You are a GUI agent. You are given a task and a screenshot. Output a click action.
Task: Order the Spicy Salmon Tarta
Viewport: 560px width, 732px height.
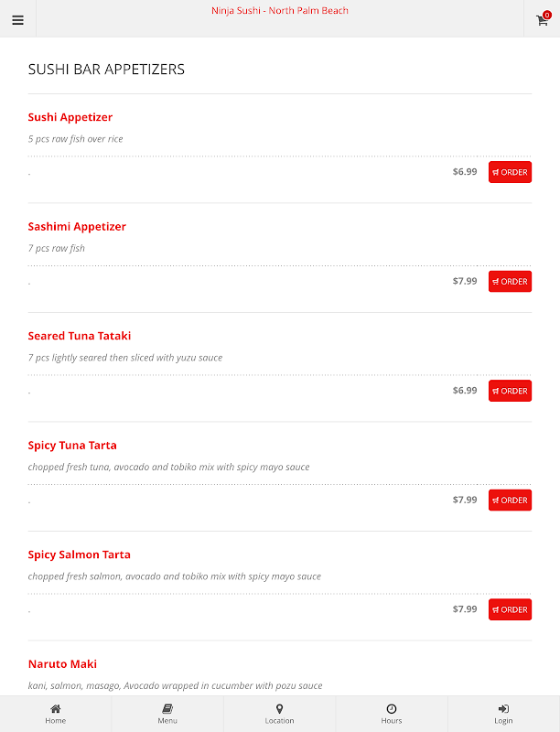(510, 609)
